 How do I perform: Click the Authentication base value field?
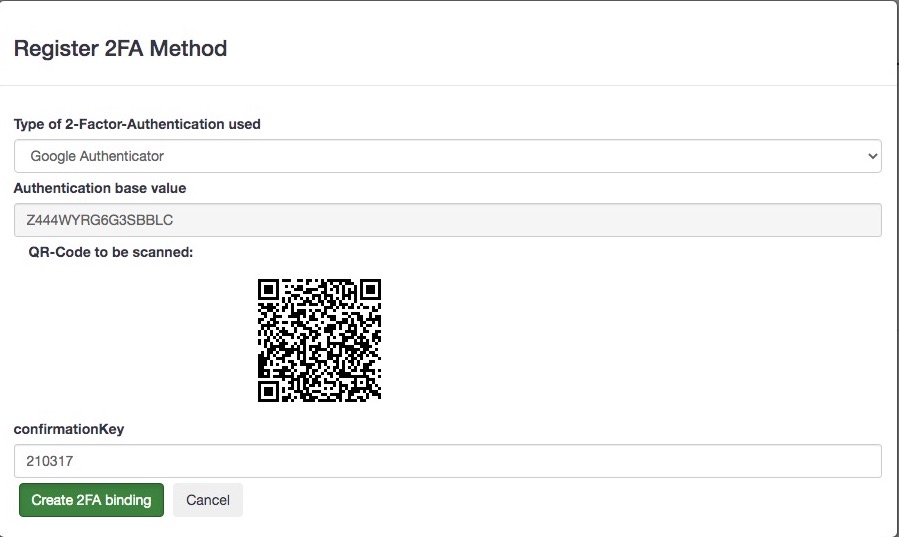click(447, 220)
